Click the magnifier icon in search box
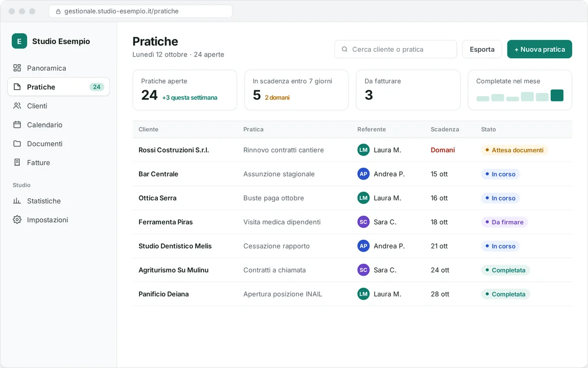 (x=344, y=49)
